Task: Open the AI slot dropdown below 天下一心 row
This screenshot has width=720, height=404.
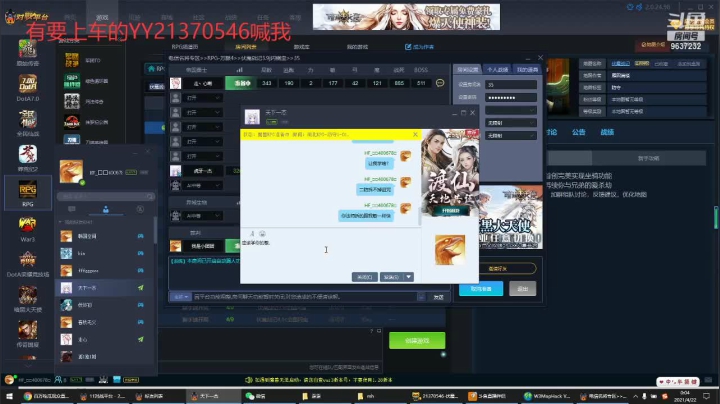Action: pyautogui.click(x=203, y=185)
